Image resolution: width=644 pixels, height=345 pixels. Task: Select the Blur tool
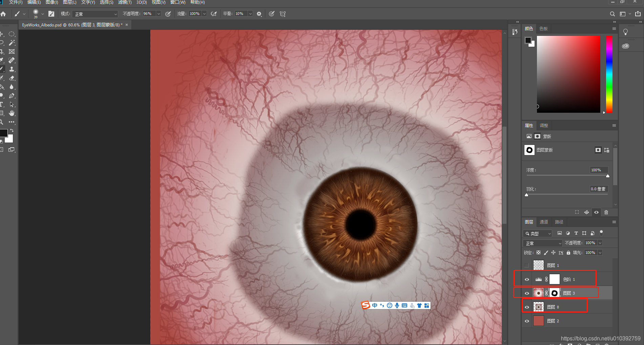click(12, 87)
